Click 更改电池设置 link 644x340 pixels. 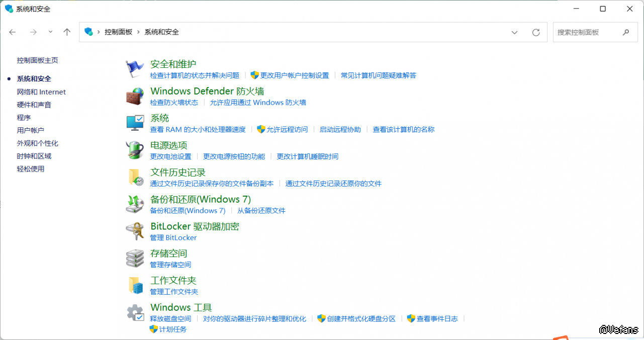click(170, 157)
